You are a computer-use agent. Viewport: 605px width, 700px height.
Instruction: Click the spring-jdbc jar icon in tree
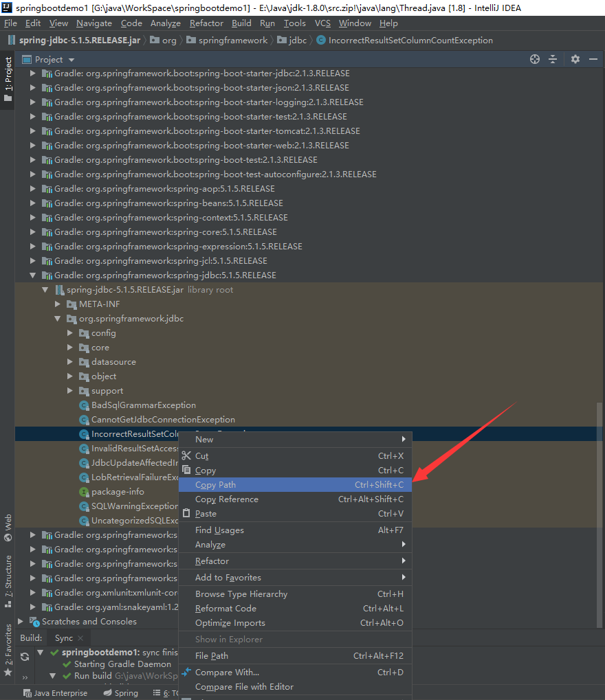(59, 290)
